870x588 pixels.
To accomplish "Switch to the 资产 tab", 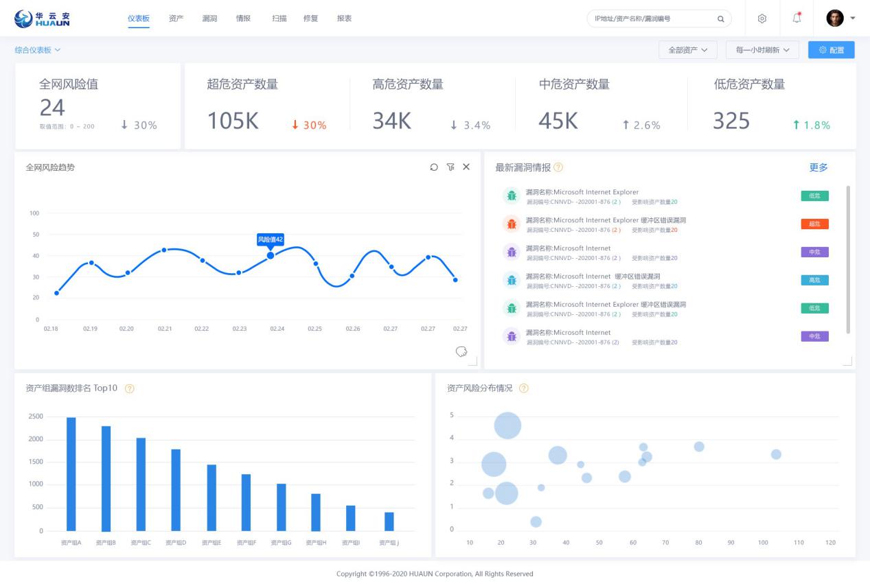I will [176, 19].
